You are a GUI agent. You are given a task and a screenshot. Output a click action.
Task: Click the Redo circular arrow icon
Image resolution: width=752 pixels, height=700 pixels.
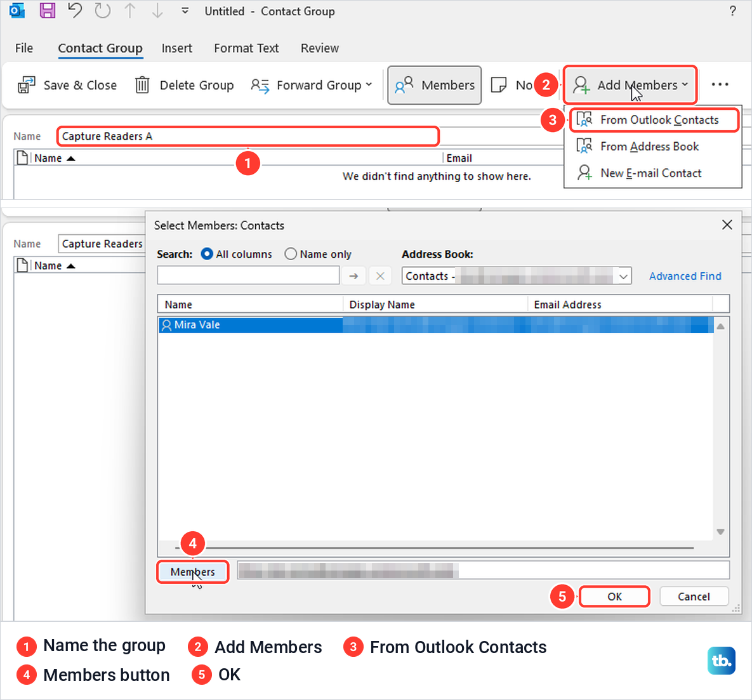pyautogui.click(x=102, y=11)
